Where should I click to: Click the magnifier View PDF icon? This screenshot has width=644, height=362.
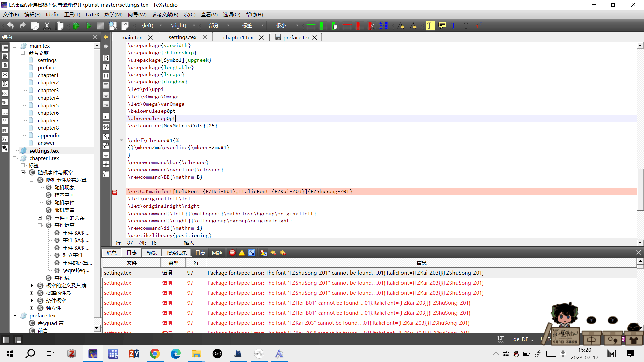[x=113, y=26]
